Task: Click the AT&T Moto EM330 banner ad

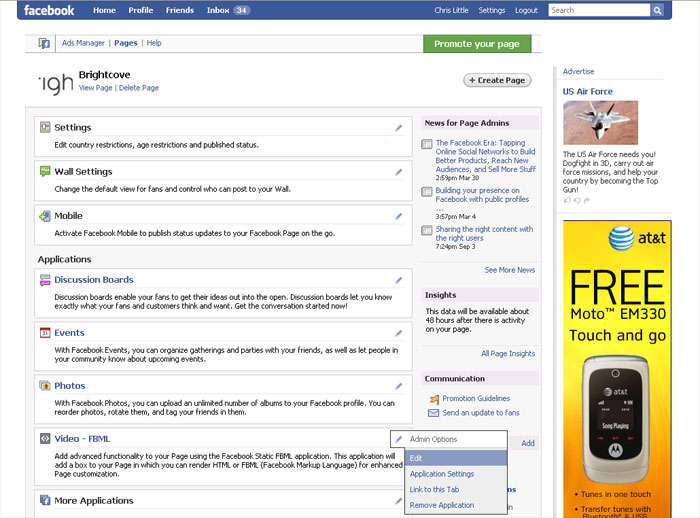Action: [x=617, y=369]
